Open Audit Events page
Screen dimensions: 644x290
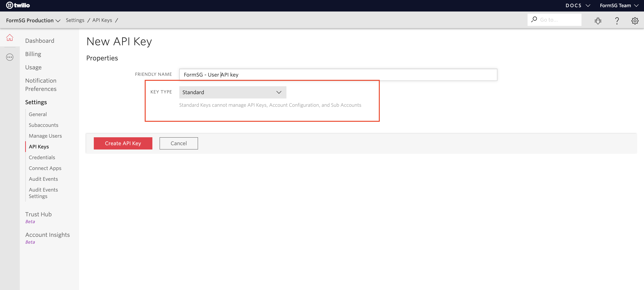pyautogui.click(x=43, y=179)
